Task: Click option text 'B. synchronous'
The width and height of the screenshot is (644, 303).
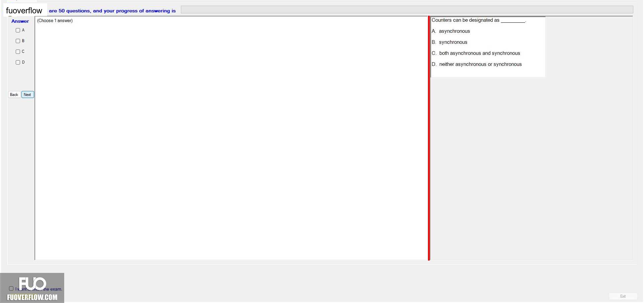Action: point(449,42)
